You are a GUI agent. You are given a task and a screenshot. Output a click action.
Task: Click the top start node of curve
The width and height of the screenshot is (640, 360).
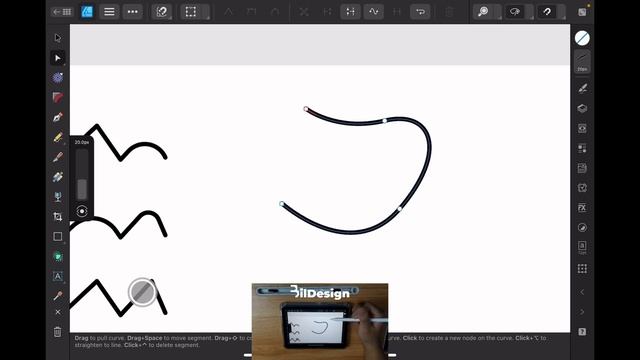306,109
